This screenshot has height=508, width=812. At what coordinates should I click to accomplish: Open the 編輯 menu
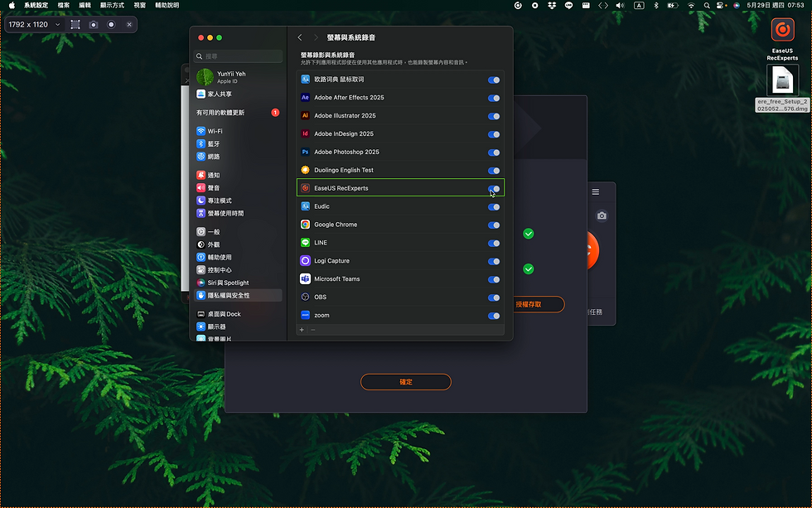[85, 5]
